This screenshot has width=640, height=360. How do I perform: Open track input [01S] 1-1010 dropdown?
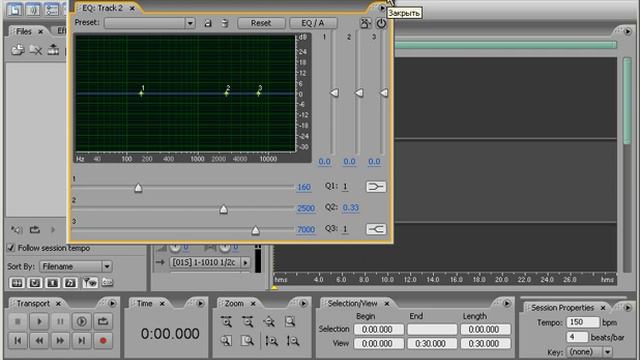click(245, 262)
